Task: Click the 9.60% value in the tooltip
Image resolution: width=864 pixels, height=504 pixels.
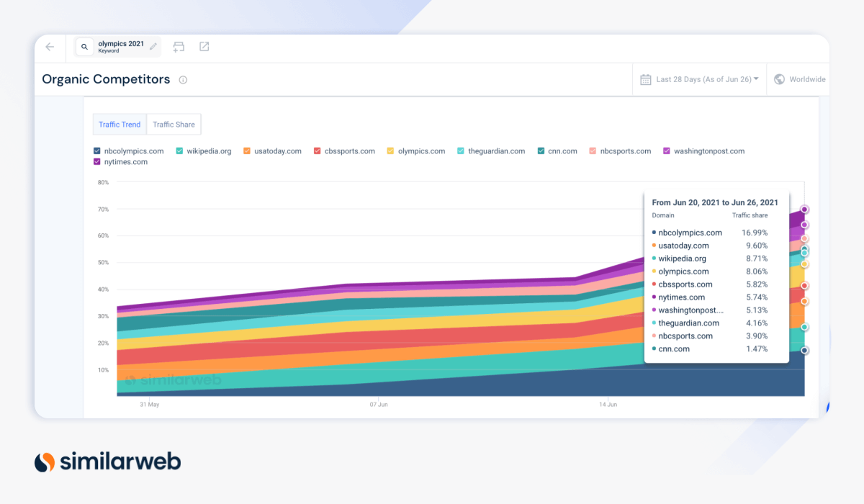Action: pos(757,246)
